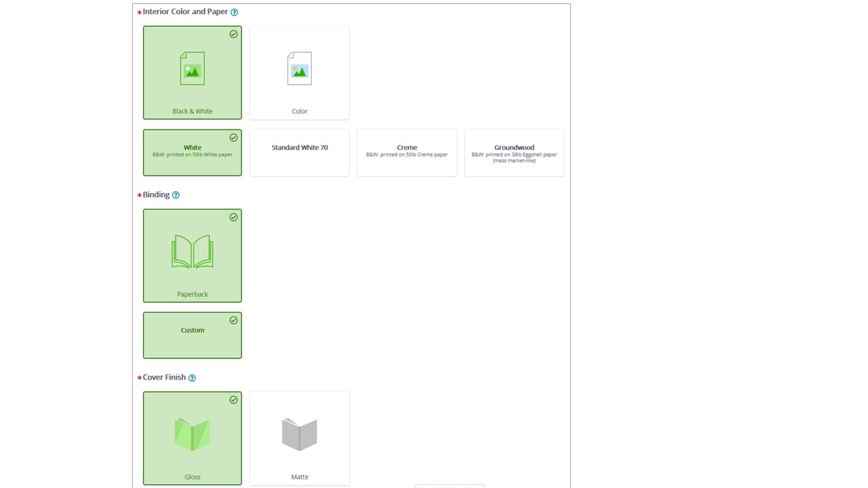Screen dimensions: 868x488
Task: Select Standard White 70 paper option
Action: click(x=300, y=148)
